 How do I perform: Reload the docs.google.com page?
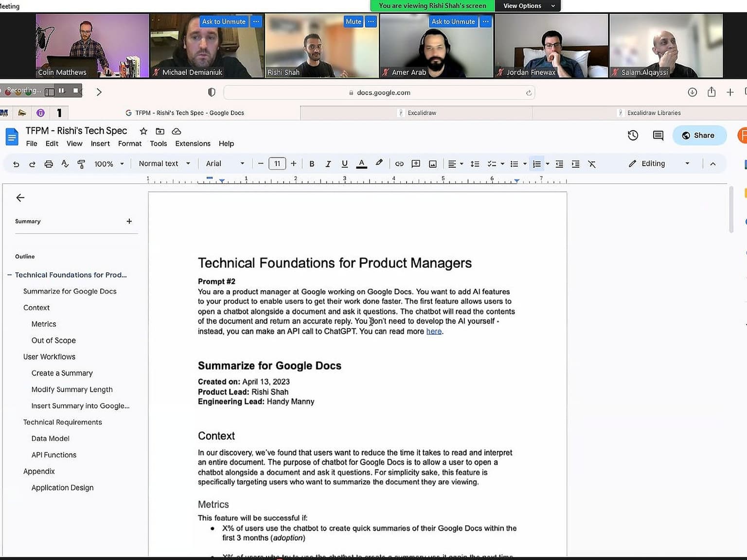(529, 92)
